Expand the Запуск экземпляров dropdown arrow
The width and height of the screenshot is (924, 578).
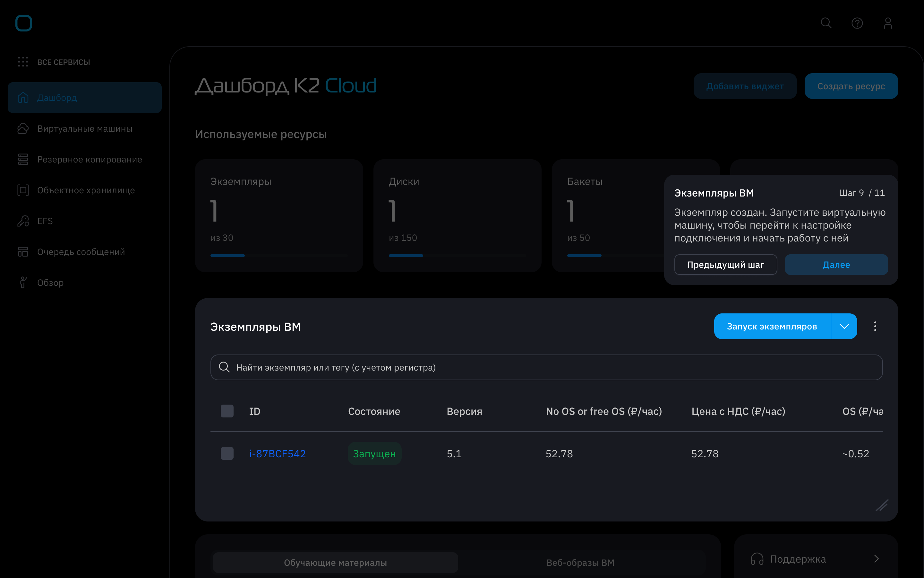(x=844, y=326)
